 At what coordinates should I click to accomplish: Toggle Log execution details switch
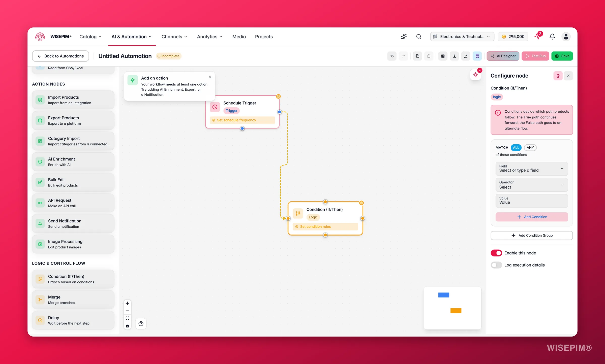pos(496,265)
